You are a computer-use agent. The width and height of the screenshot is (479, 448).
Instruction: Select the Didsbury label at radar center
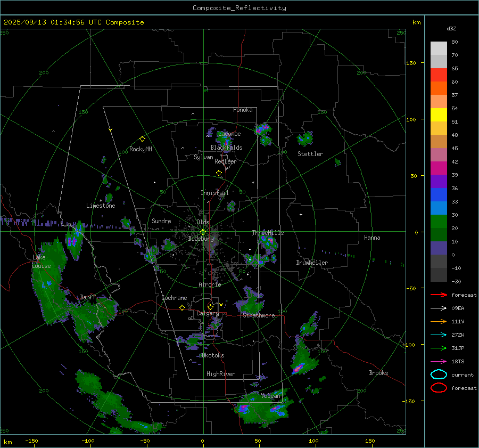pyautogui.click(x=201, y=239)
